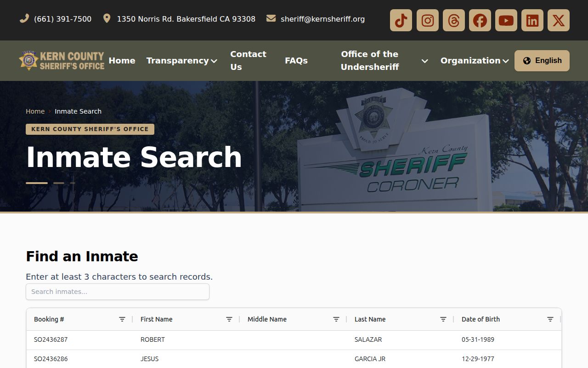The height and width of the screenshot is (368, 588).
Task: Expand the Office of the Undersheriff menu
Action: click(x=384, y=61)
